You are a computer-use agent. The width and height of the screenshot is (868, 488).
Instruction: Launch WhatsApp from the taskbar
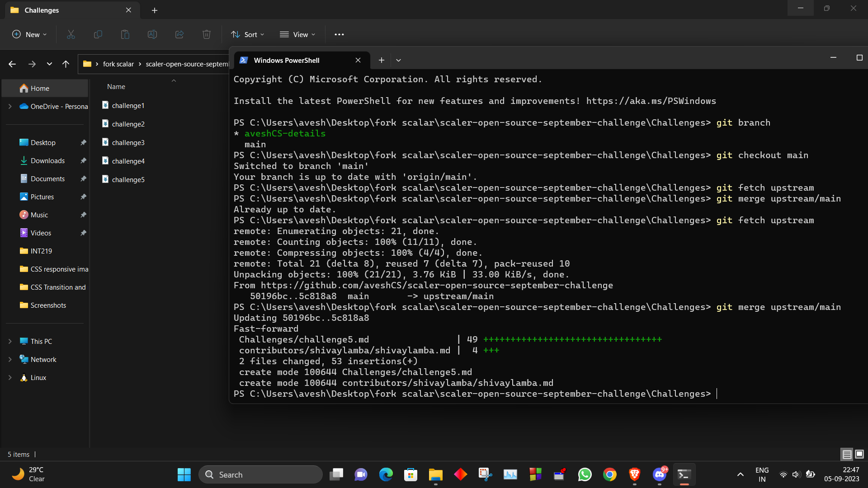click(585, 474)
